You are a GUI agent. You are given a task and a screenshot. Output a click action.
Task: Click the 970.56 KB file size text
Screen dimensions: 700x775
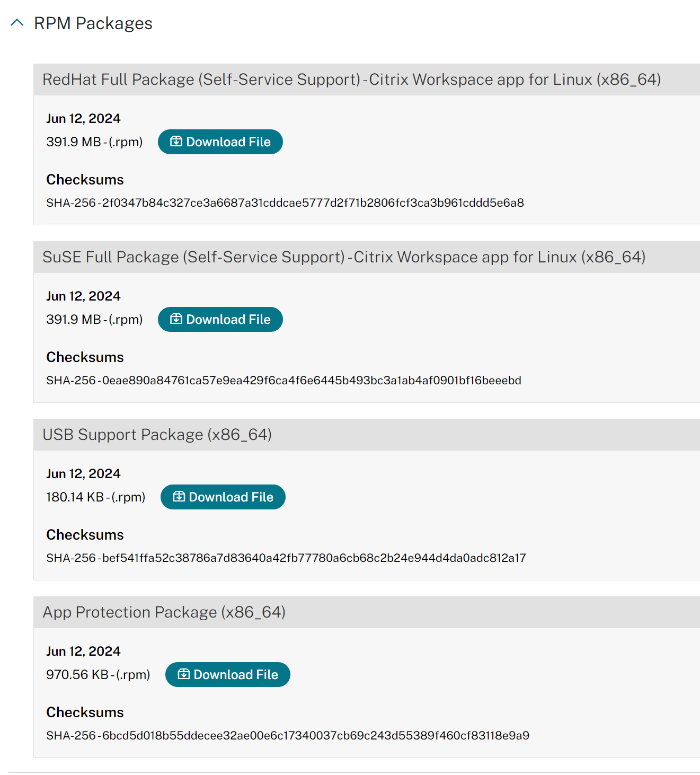click(x=98, y=675)
